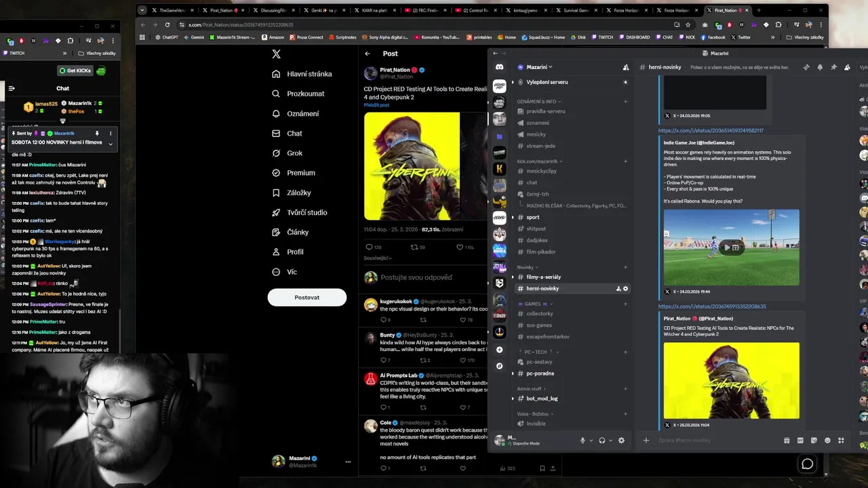Viewport: 868px width, 488px height.
Task: Open Prozkoumat in X sidebar
Action: (x=298, y=94)
